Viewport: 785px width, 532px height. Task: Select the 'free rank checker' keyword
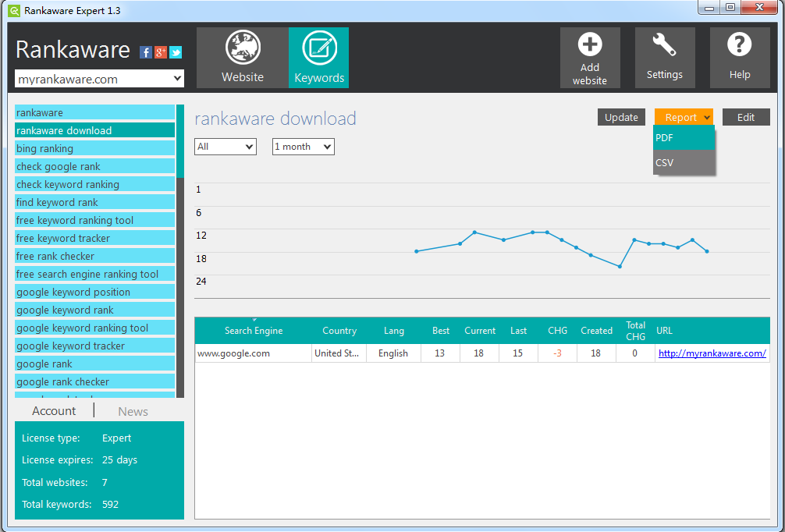(94, 256)
